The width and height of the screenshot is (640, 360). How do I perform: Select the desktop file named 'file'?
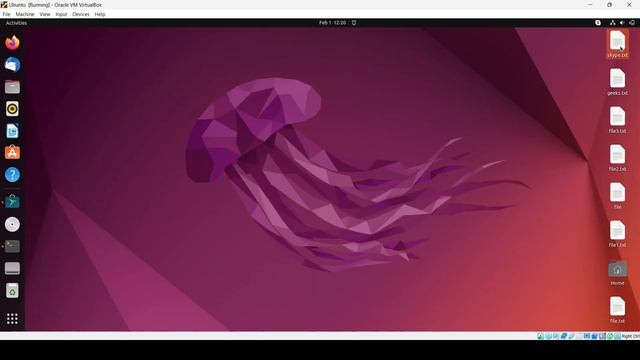(617, 196)
